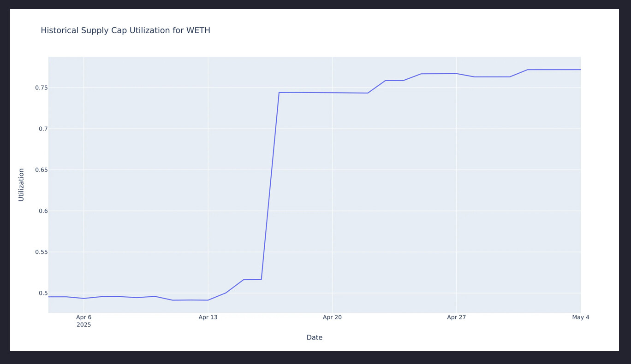Screen dimensions: 631x364
Task: Click the line where it crosses the Apr 13 gridline
Action: click(208, 300)
